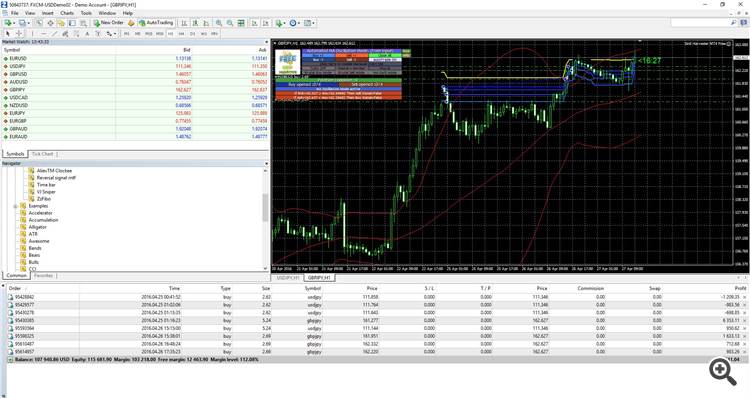Tile chart windows using toolbar icon
The image size is (750, 398).
pos(241,23)
